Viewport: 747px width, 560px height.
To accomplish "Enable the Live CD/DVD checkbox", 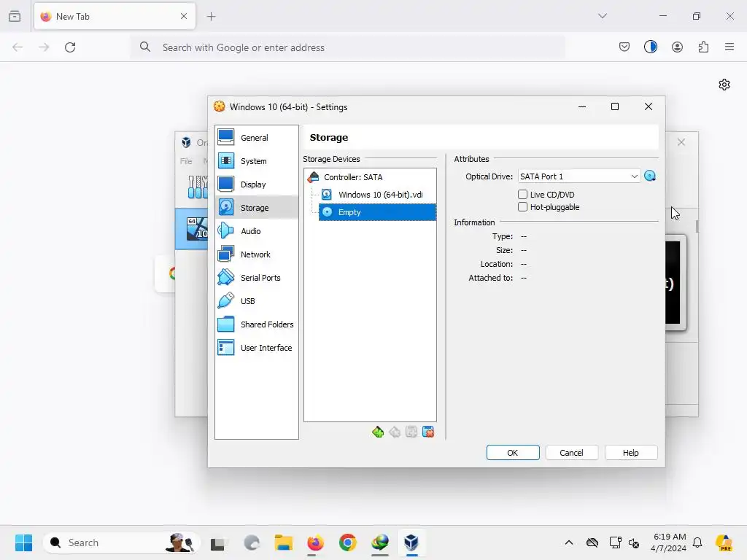I will click(522, 194).
